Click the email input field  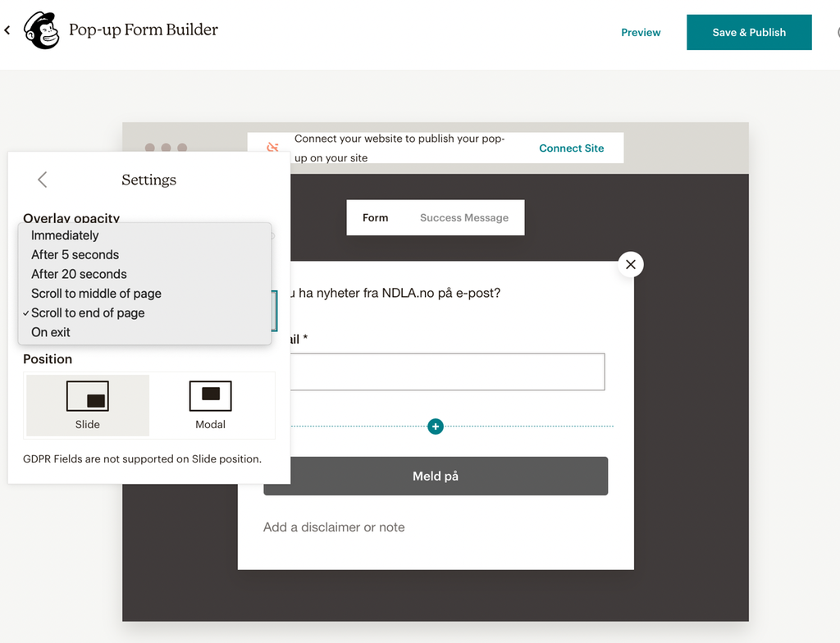click(443, 372)
